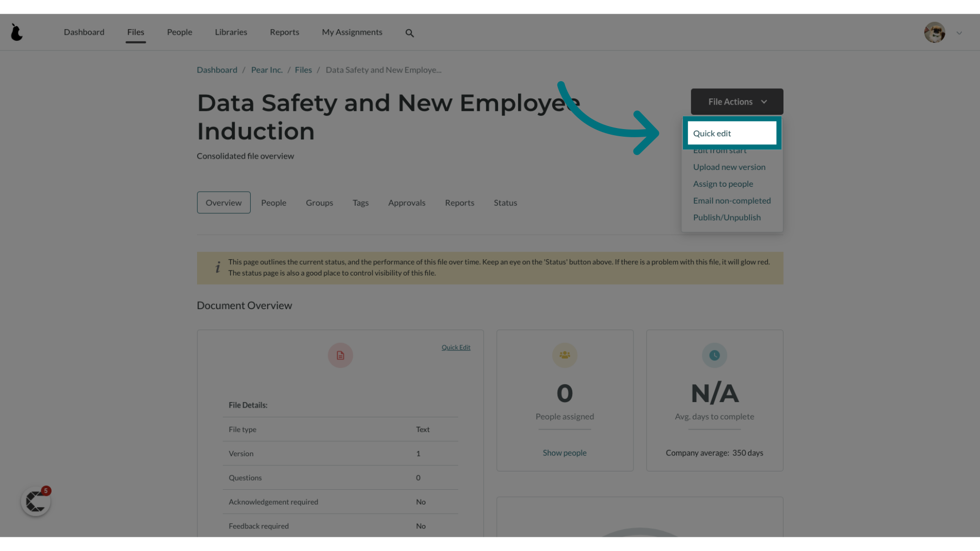Viewport: 980px width, 551px height.
Task: Open the File Actions dropdown
Action: (x=737, y=102)
